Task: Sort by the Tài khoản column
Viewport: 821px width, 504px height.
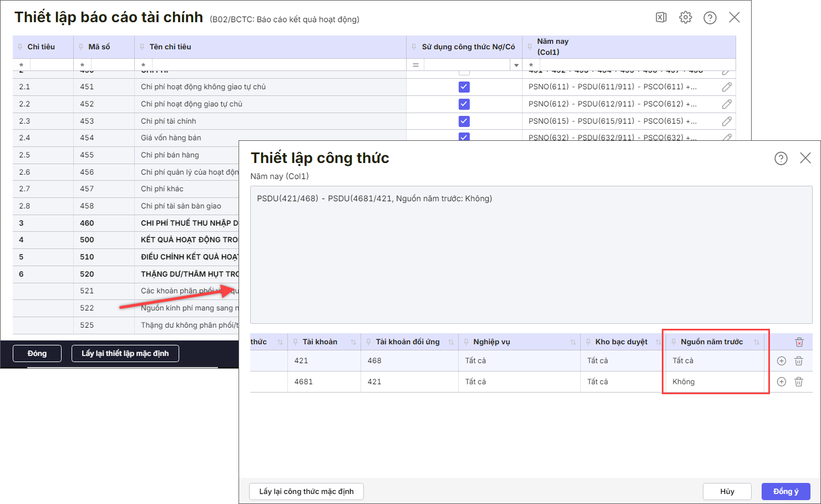Action: 353,342
